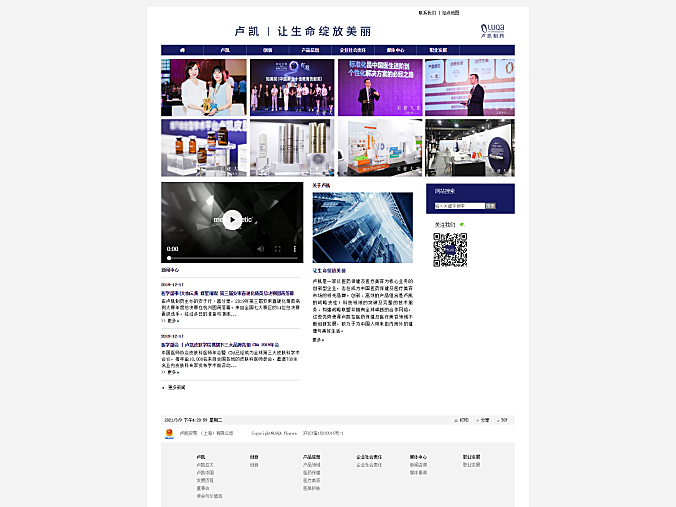Click footer link 卢凯中国
Image resolution: width=676 pixels, height=507 pixels.
[x=205, y=473]
